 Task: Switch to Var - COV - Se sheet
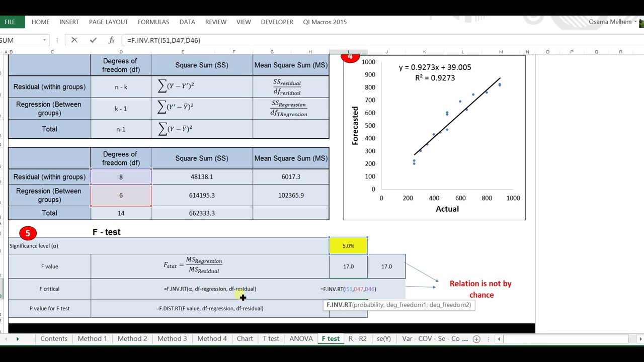[x=431, y=339]
